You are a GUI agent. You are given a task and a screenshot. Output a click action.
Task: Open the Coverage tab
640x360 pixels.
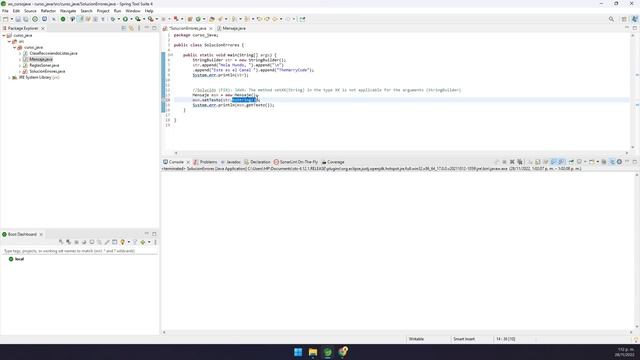pos(333,162)
